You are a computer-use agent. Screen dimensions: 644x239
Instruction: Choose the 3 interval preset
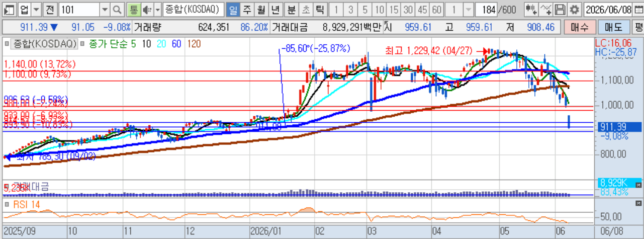pyautogui.click(x=351, y=10)
